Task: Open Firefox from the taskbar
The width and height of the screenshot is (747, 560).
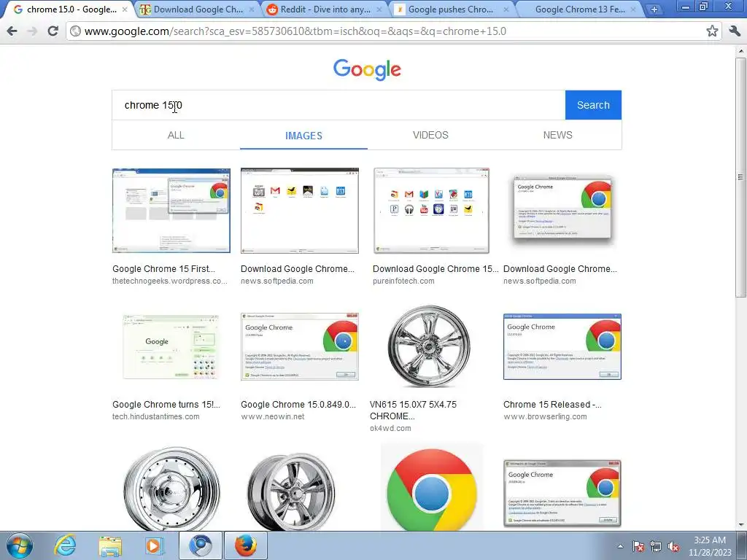Action: click(246, 545)
